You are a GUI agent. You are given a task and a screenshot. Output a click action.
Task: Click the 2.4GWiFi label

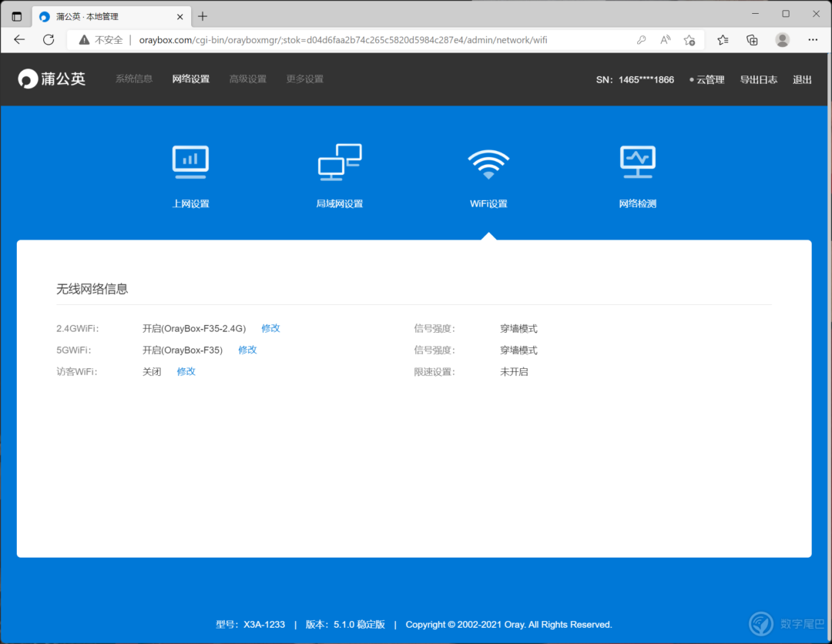pyautogui.click(x=78, y=329)
